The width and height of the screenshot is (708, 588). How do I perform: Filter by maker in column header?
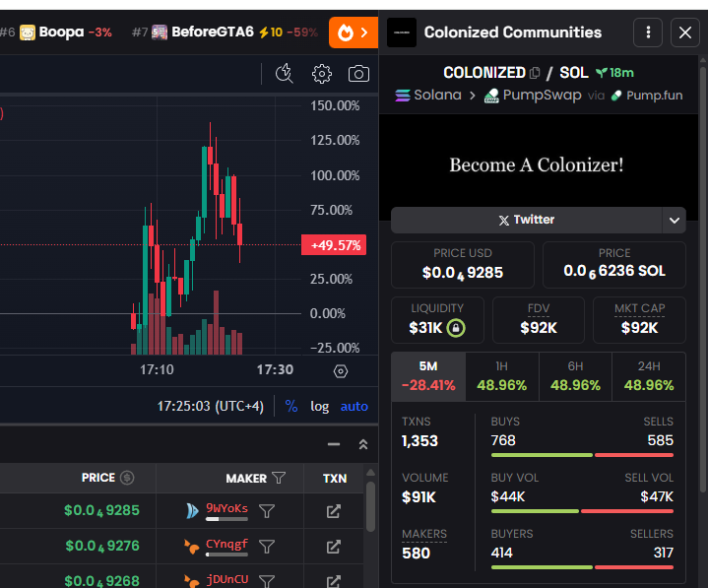click(x=279, y=478)
